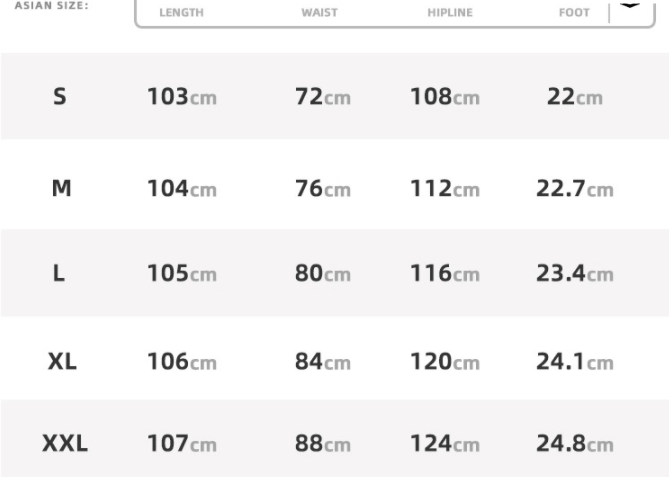Choose the L size row label
Image resolution: width=669 pixels, height=477 pixels.
pos(59,273)
